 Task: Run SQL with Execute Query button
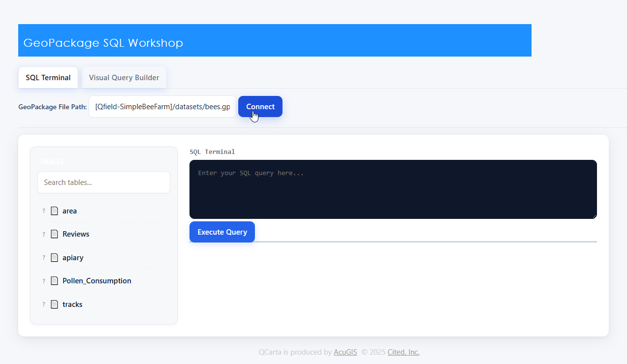pos(222,232)
